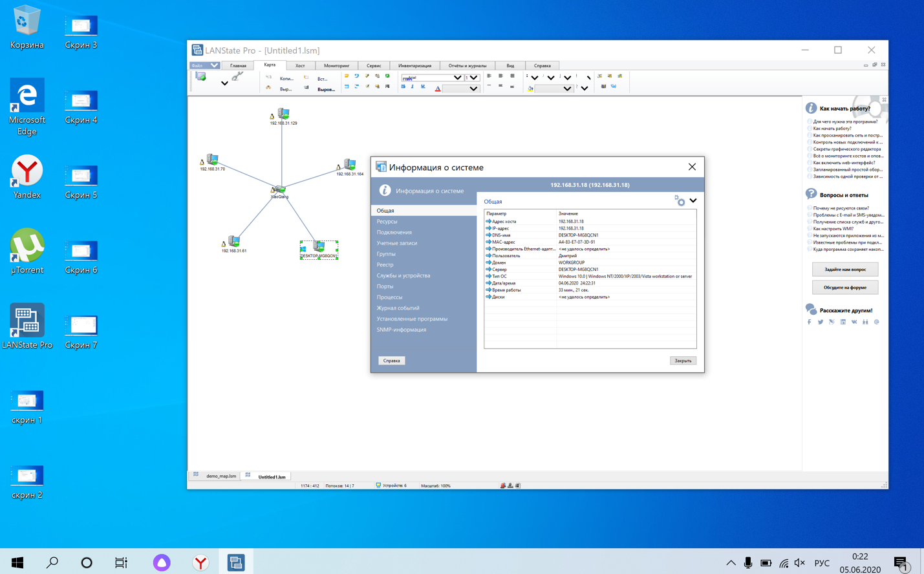Expand the add device dropdown arrow
The width and height of the screenshot is (924, 574).
coord(224,83)
